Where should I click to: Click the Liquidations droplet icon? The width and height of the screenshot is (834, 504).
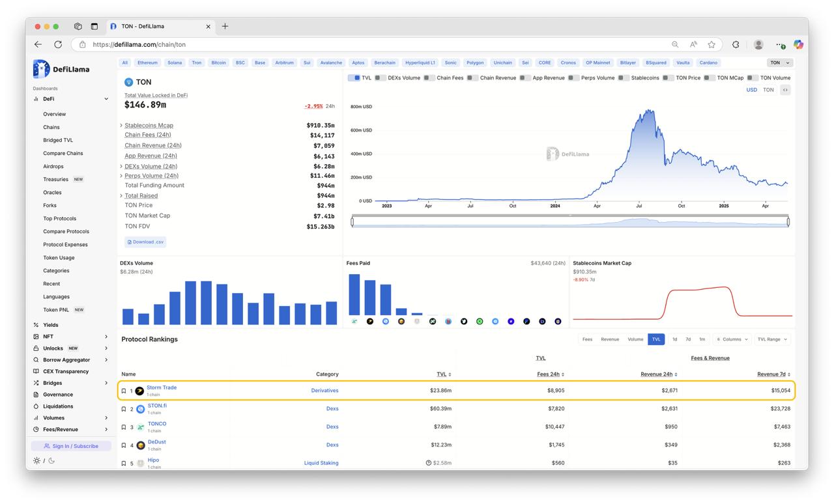[x=36, y=406]
